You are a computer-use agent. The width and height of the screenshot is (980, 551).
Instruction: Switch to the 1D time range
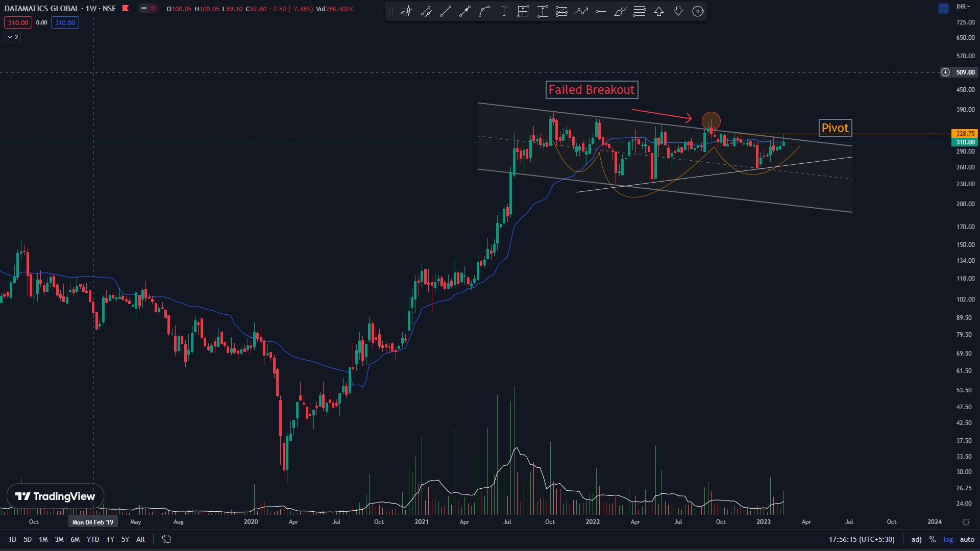coord(12,539)
